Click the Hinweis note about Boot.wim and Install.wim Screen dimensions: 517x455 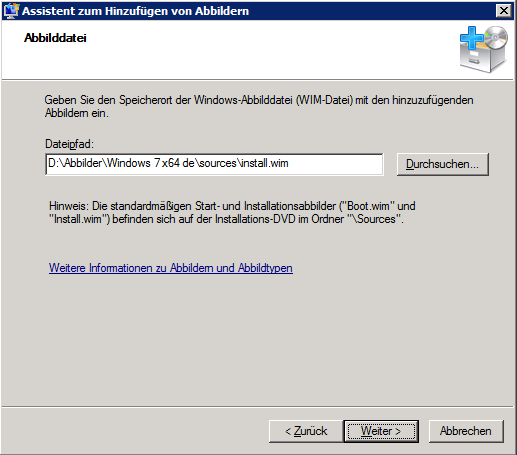(x=232, y=212)
